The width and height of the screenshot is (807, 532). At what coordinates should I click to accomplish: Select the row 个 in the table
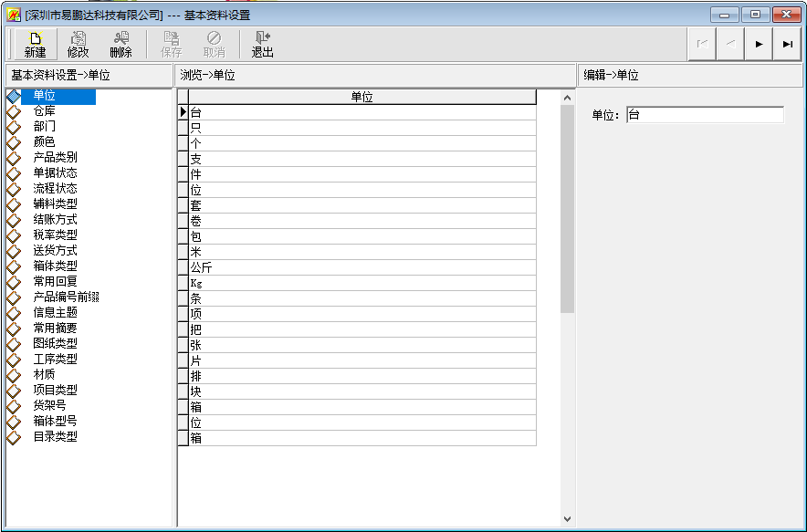(362, 143)
